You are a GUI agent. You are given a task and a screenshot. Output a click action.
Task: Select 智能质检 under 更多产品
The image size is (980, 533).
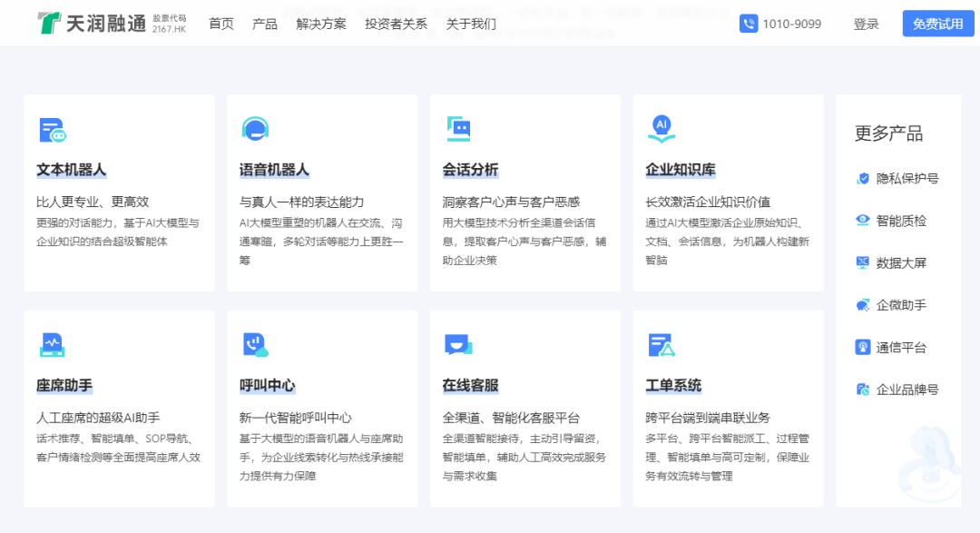[891, 221]
